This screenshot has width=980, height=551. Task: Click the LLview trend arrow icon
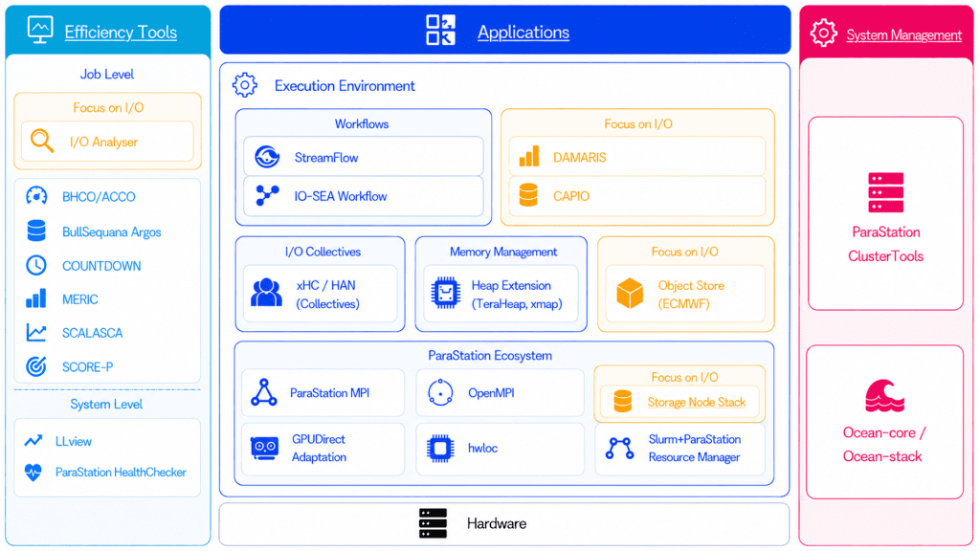coord(33,440)
